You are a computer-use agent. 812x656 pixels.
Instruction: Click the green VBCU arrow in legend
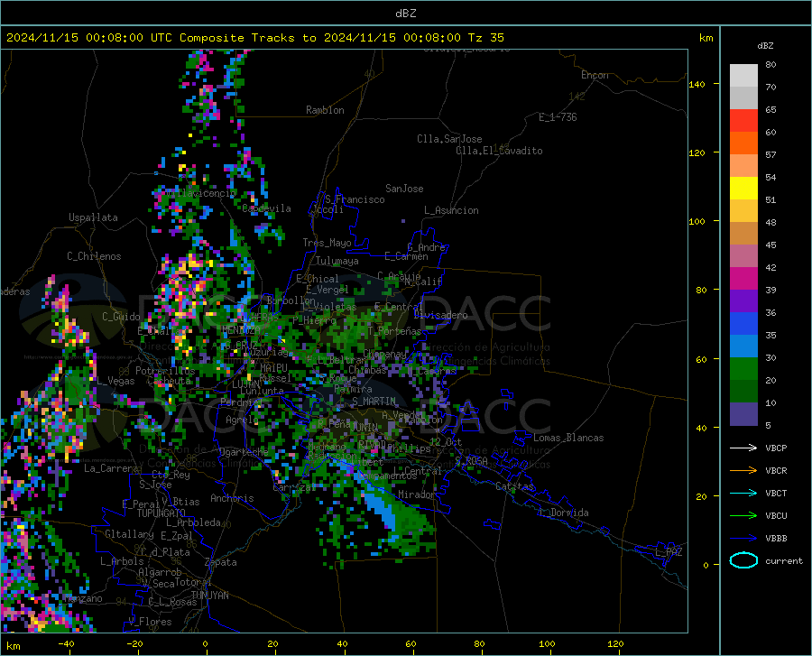pos(743,515)
